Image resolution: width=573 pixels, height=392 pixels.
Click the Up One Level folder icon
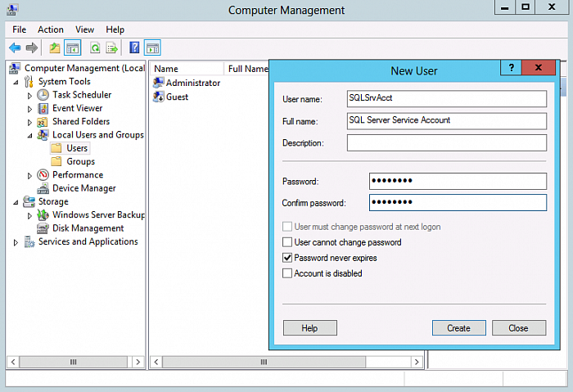click(x=54, y=47)
